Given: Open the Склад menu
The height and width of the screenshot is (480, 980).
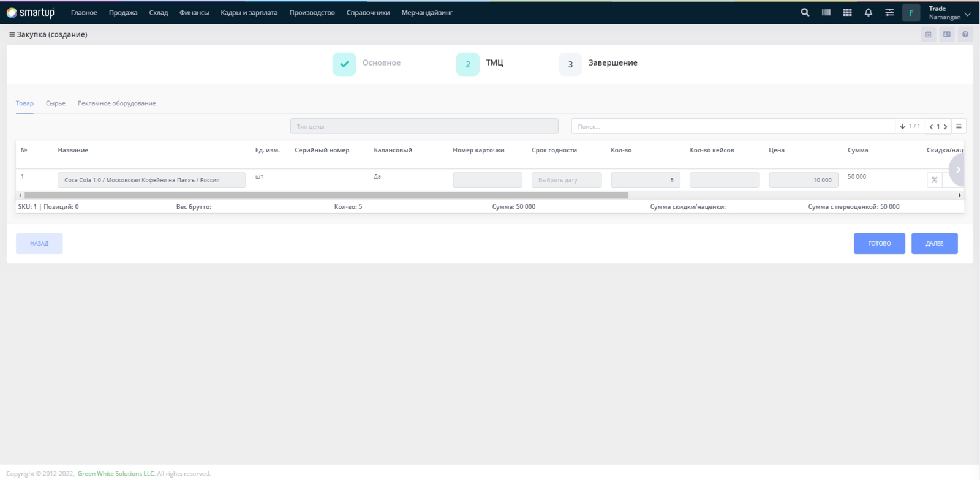Looking at the screenshot, I should pyautogui.click(x=158, y=13).
